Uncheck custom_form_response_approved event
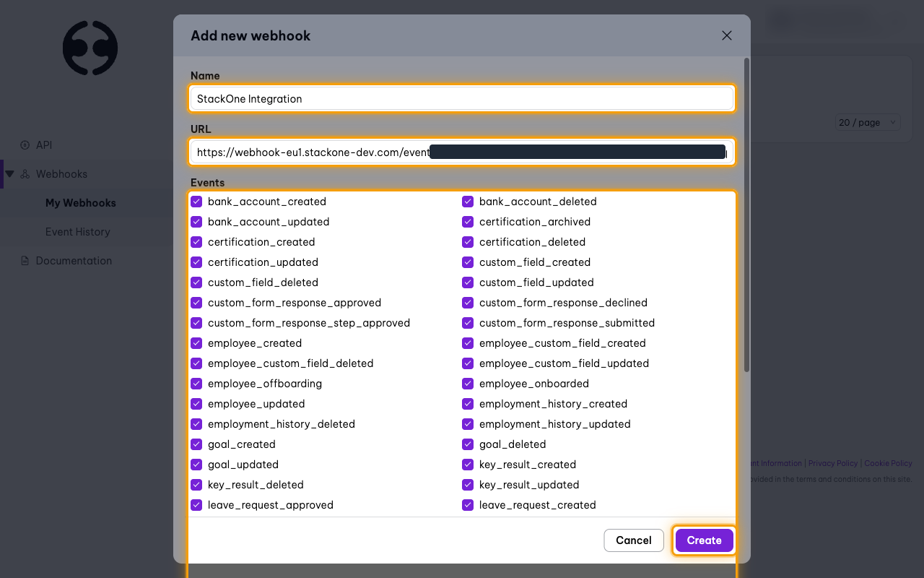The width and height of the screenshot is (924, 578). pos(196,303)
